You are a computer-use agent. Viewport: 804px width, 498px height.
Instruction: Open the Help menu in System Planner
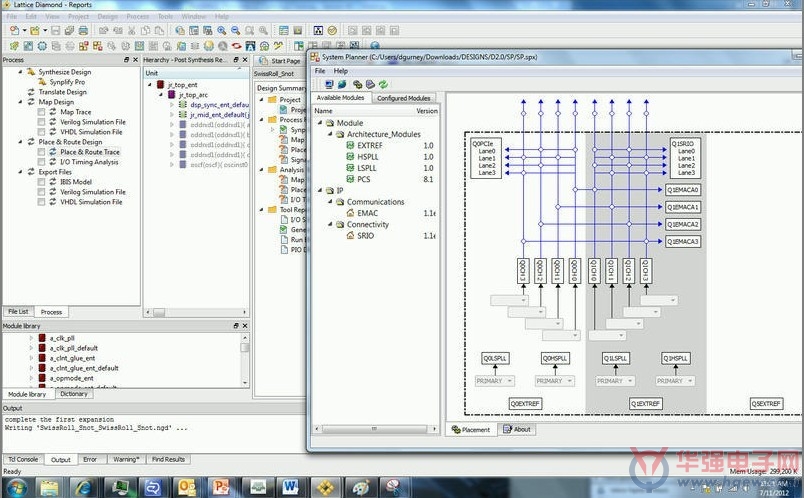pos(340,71)
